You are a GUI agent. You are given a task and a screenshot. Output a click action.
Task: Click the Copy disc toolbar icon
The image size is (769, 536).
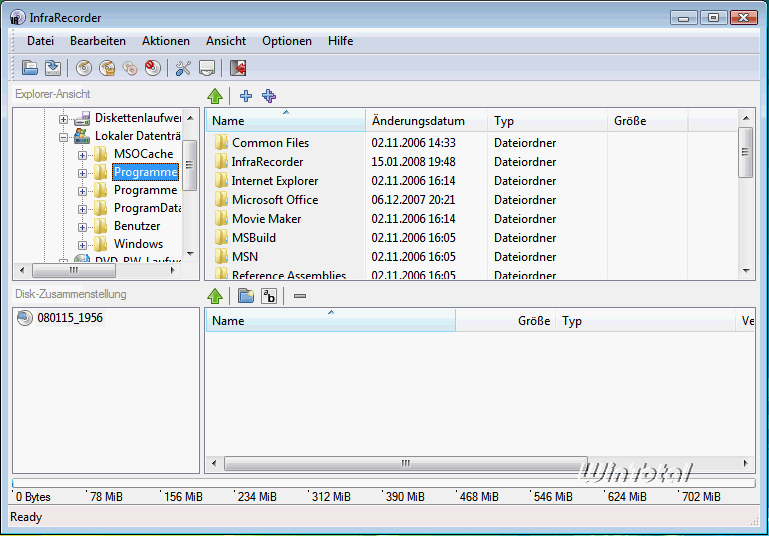pos(129,68)
